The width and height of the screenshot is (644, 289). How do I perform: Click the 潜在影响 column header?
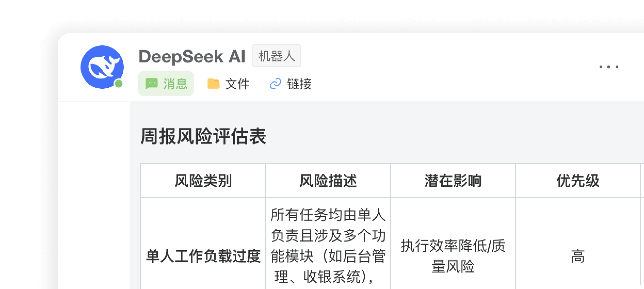pos(453,181)
